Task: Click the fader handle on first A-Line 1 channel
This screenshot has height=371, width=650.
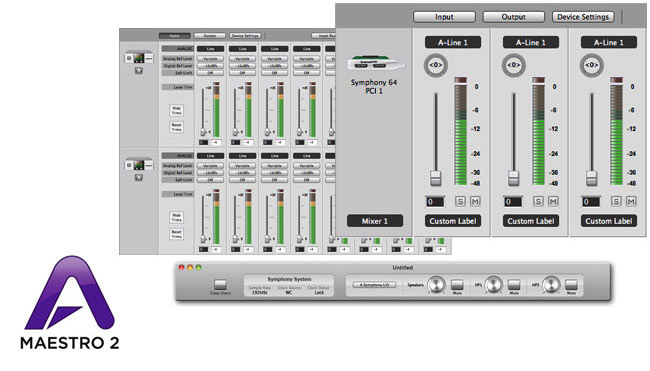Action: pyautogui.click(x=436, y=178)
